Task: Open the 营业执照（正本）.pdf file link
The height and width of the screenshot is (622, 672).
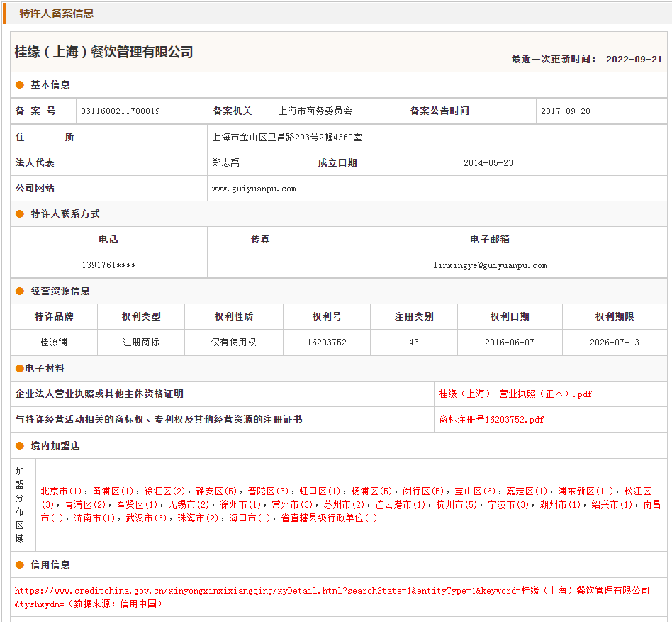Action: (x=515, y=394)
